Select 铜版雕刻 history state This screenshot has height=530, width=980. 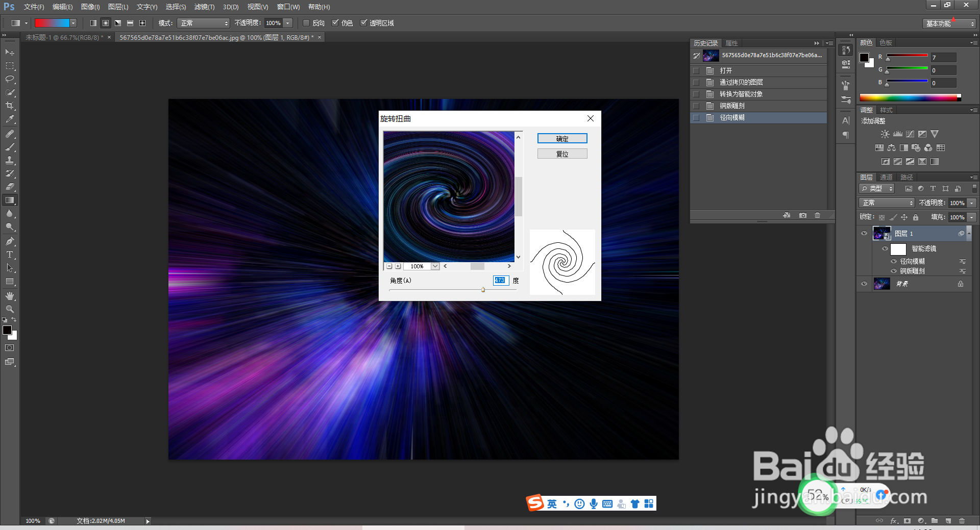[x=758, y=106]
